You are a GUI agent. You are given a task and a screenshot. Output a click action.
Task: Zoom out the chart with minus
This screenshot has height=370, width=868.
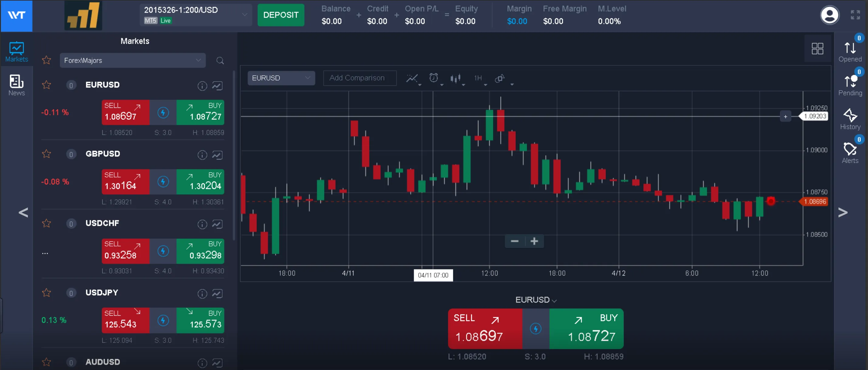(x=514, y=241)
